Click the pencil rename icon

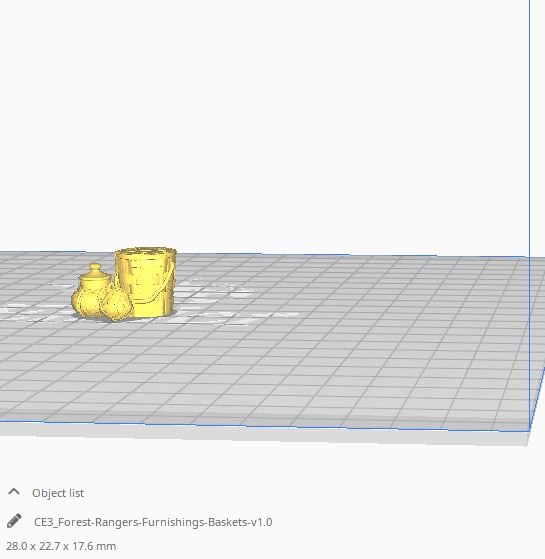(x=14, y=521)
